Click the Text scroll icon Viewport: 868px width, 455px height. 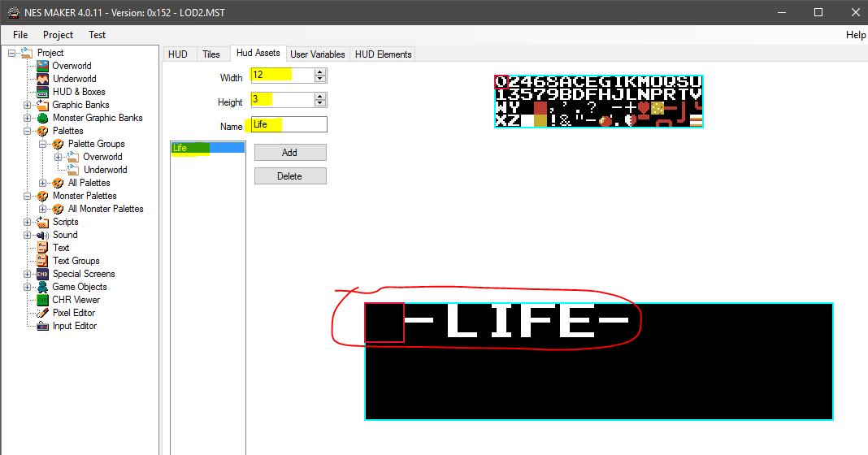[x=42, y=248]
